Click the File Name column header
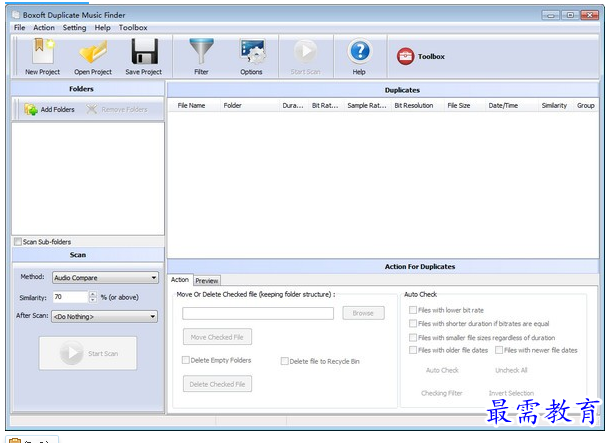Screen dimensions: 608x443 [191, 105]
